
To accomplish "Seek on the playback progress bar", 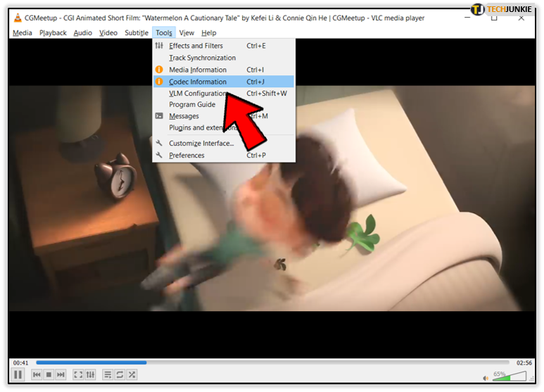I will (272, 362).
